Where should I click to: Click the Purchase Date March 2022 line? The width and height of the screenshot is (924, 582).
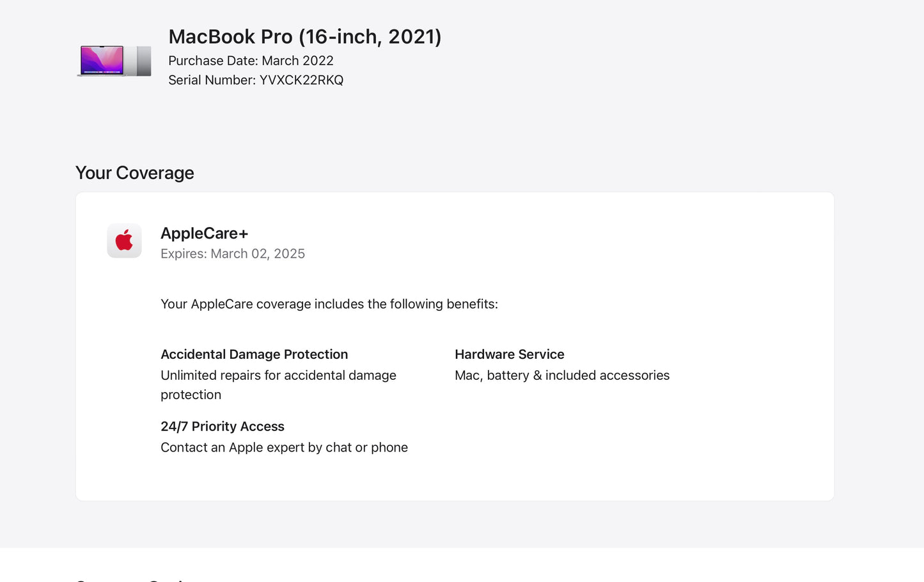251,61
